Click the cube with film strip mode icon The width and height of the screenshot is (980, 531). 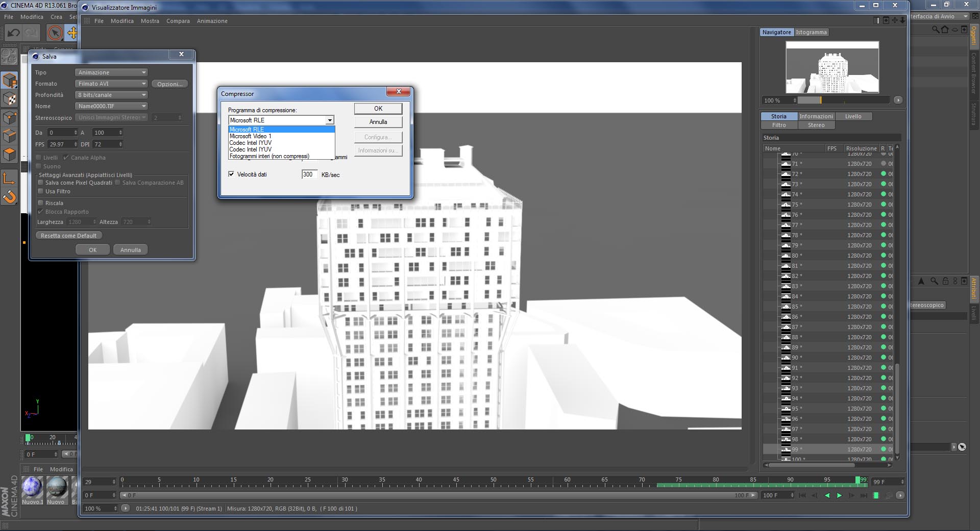pyautogui.click(x=10, y=81)
